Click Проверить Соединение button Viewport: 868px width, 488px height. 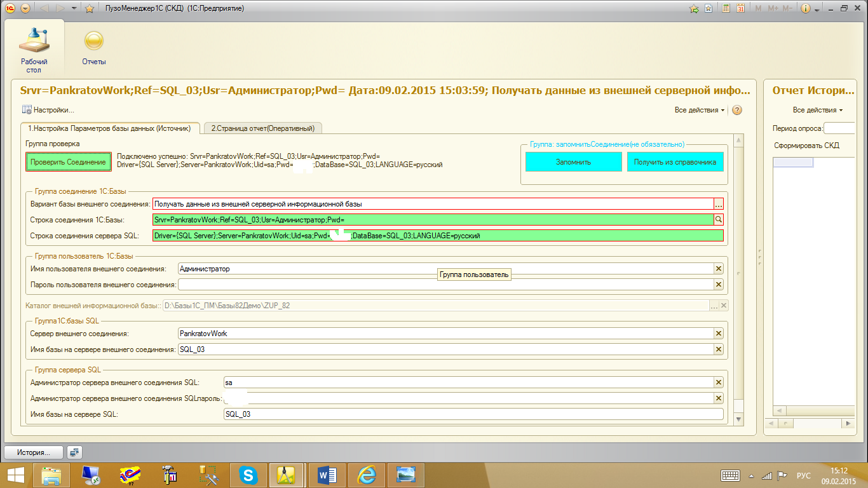(68, 162)
